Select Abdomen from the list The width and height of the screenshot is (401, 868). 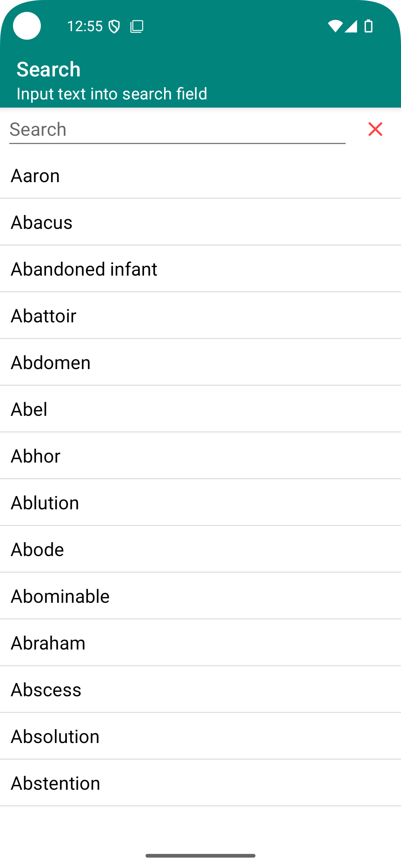200,362
